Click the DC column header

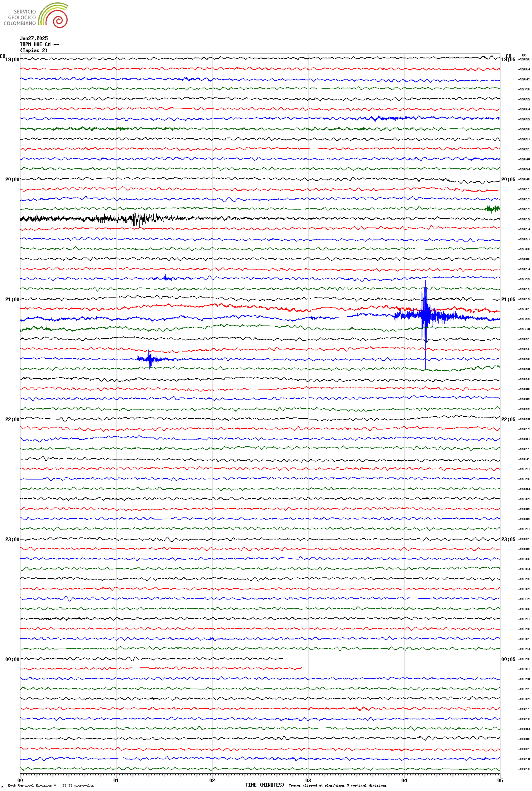pos(524,55)
